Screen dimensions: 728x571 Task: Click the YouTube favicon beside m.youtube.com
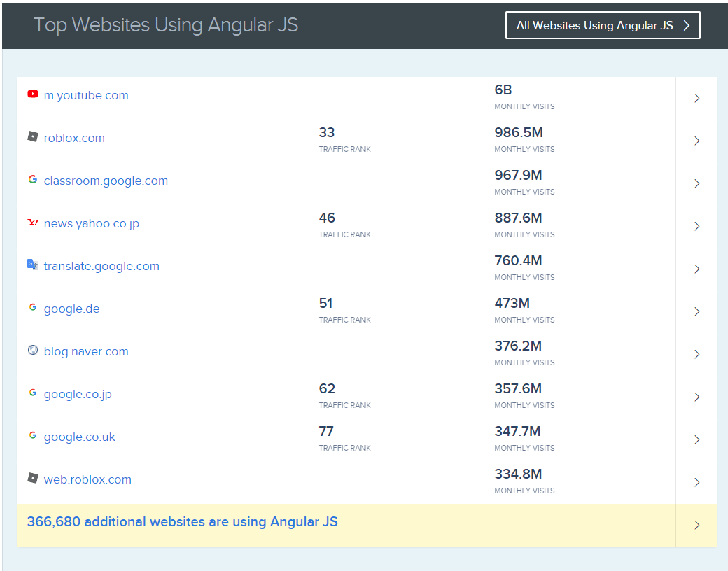(32, 94)
